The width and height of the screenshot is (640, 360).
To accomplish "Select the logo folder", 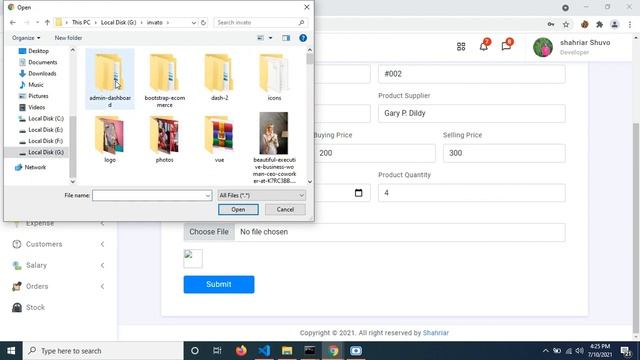I will click(x=110, y=139).
